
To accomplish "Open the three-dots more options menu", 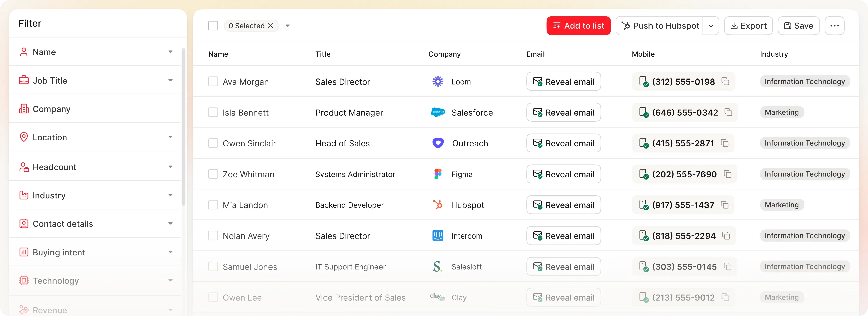I will (x=834, y=26).
